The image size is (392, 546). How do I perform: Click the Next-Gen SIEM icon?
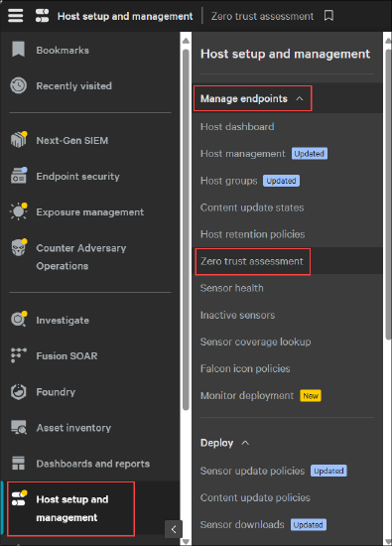(19, 139)
